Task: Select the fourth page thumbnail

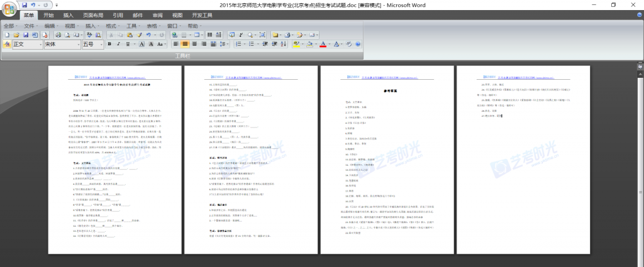Action: pos(536,158)
